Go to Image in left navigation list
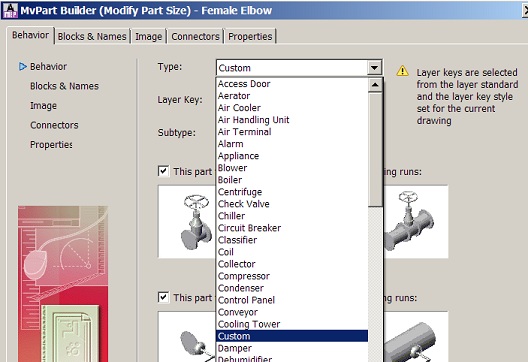 43,106
